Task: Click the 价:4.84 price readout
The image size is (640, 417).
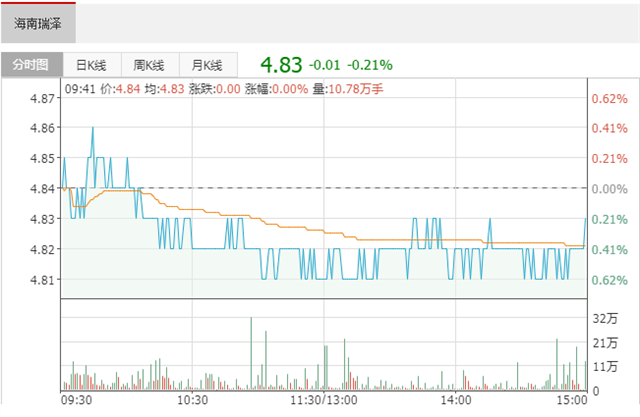Action: click(120, 89)
